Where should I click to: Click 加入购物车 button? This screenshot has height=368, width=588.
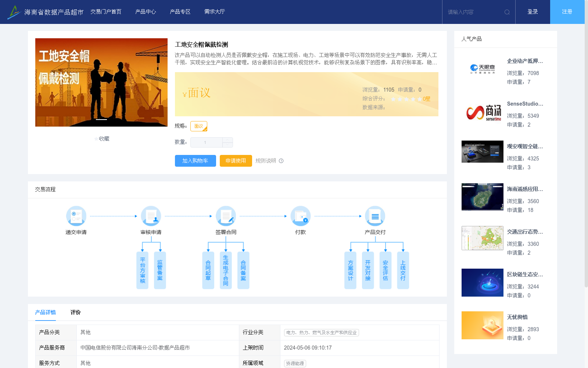tap(196, 161)
